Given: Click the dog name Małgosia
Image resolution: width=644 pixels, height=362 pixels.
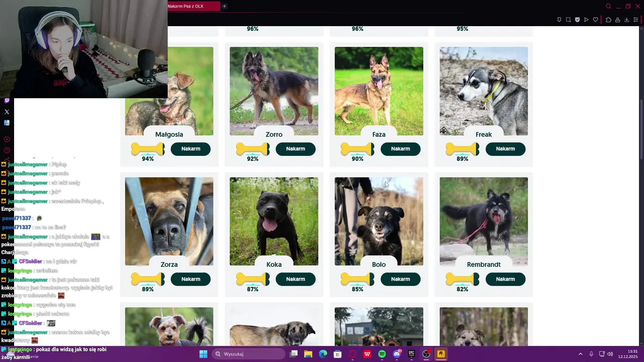Looking at the screenshot, I should tap(169, 134).
